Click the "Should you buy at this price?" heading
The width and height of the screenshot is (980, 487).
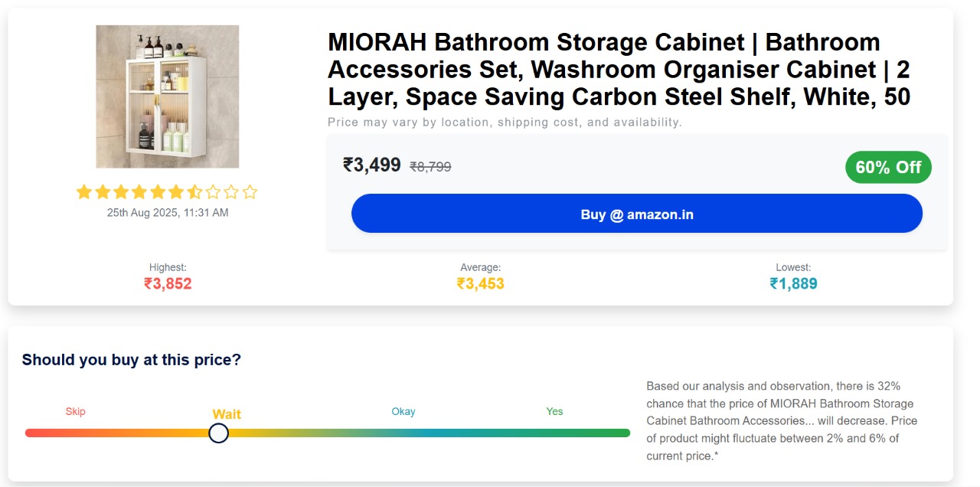pos(132,360)
